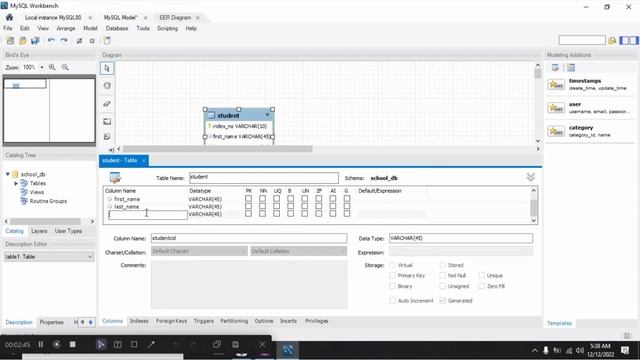The image size is (640, 360).
Task: Switch to the Layers tab
Action: point(39,231)
